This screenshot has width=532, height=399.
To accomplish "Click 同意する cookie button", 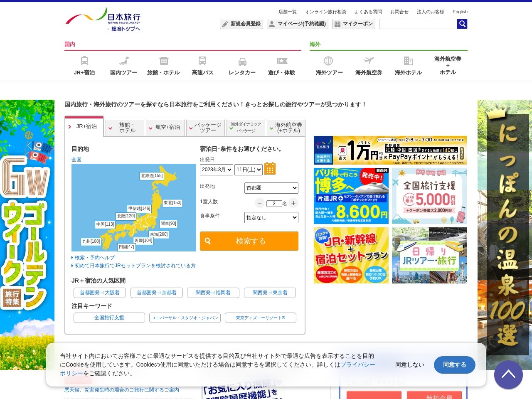I will [x=455, y=365].
